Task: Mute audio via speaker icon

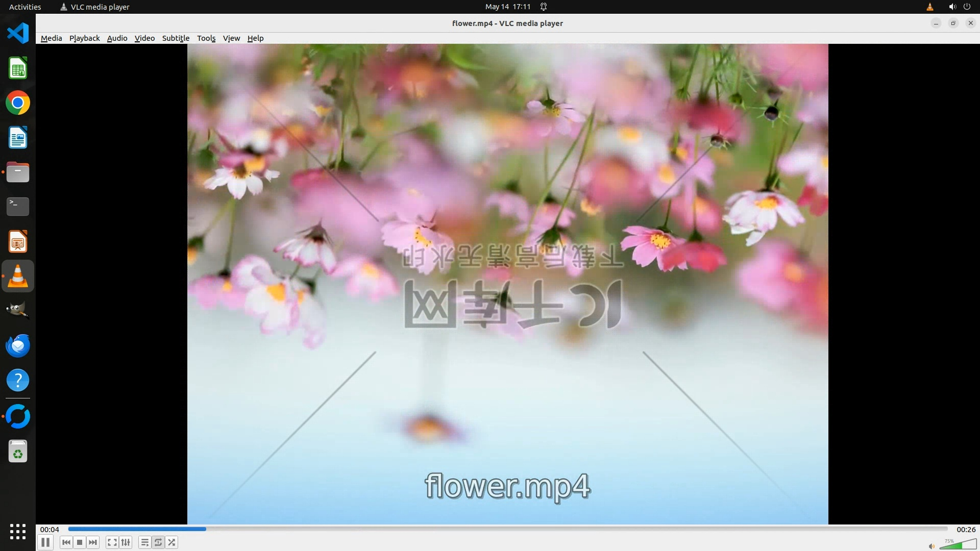Action: (932, 546)
